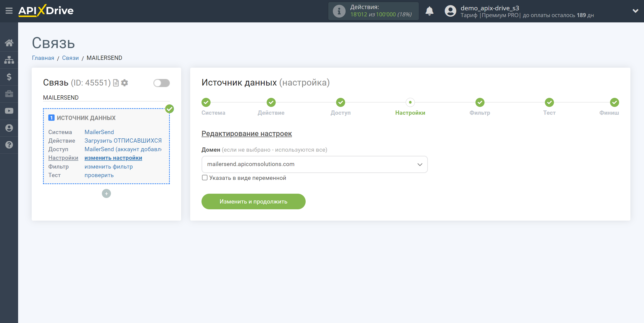Screen dimensions: 644x323
Task: Open the billing dollar icon
Action: click(x=9, y=77)
